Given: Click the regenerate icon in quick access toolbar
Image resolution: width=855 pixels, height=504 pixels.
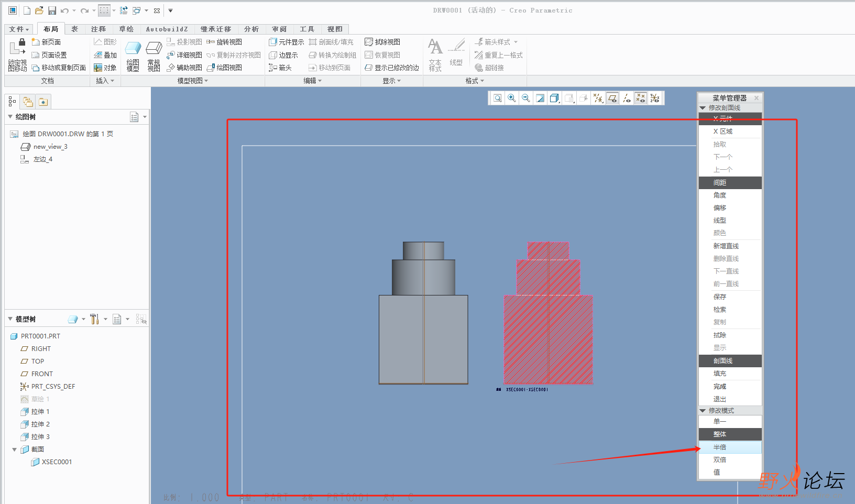Looking at the screenshot, I should coord(124,10).
